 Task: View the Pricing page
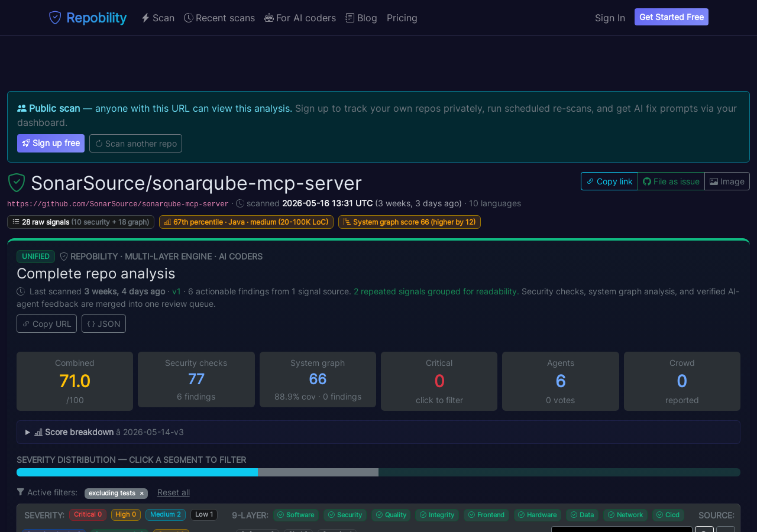pos(402,18)
